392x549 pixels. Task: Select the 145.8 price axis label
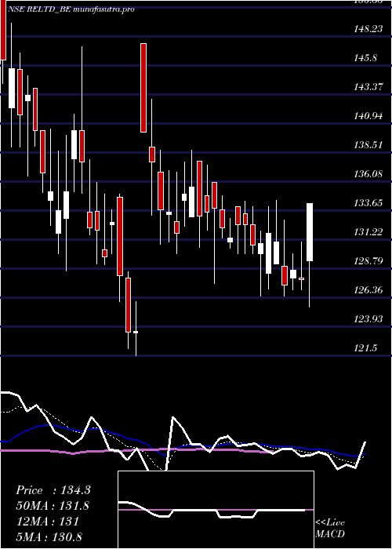pyautogui.click(x=366, y=58)
